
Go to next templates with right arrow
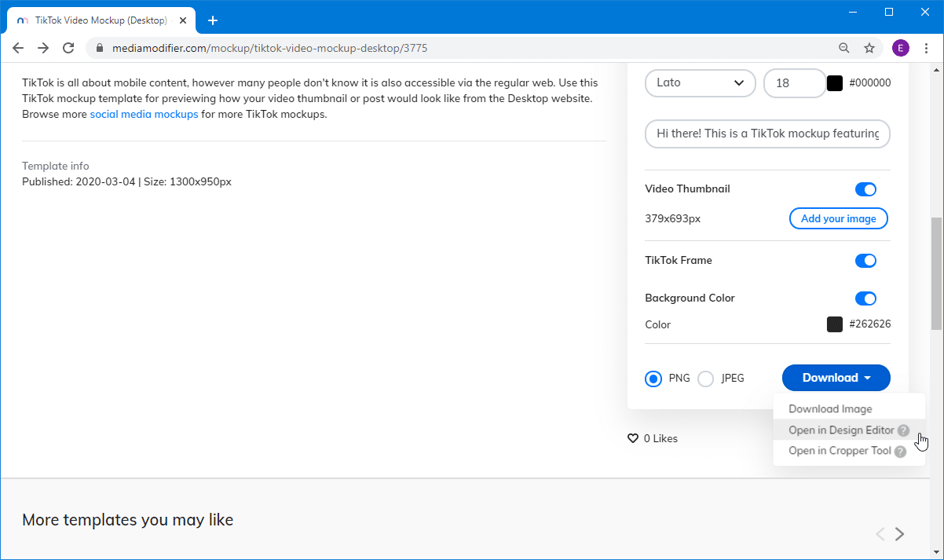pos(900,534)
